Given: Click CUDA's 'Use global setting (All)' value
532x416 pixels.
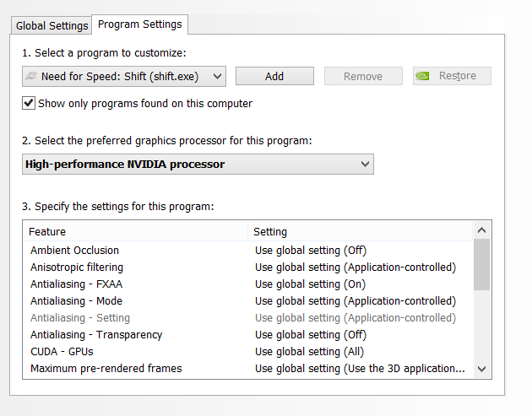Looking at the screenshot, I should [x=309, y=352].
